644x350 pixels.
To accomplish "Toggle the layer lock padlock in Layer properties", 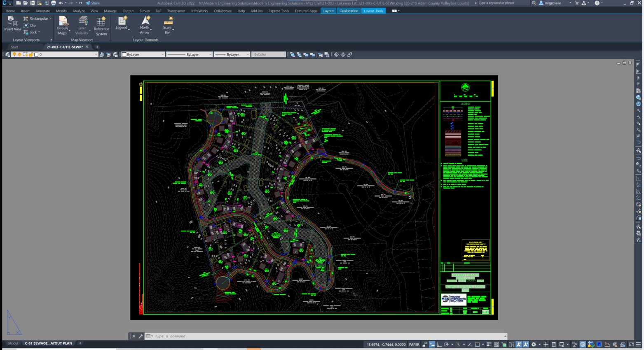I will tap(31, 54).
